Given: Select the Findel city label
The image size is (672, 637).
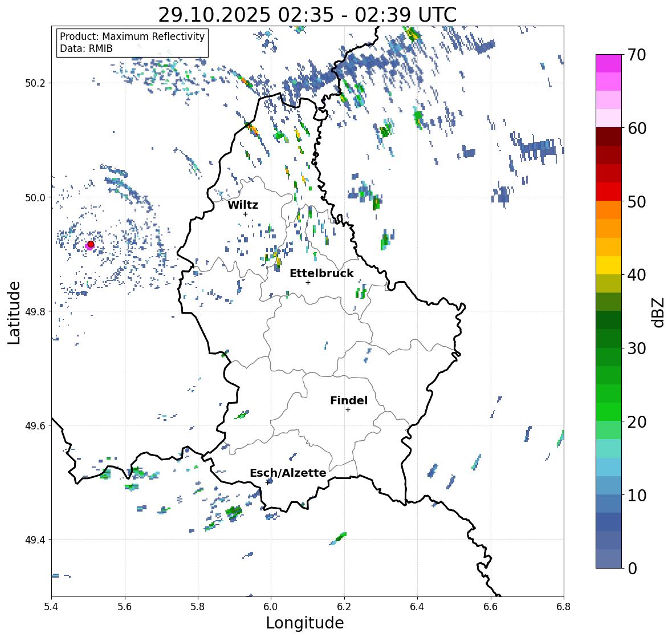Looking at the screenshot, I should 348,400.
